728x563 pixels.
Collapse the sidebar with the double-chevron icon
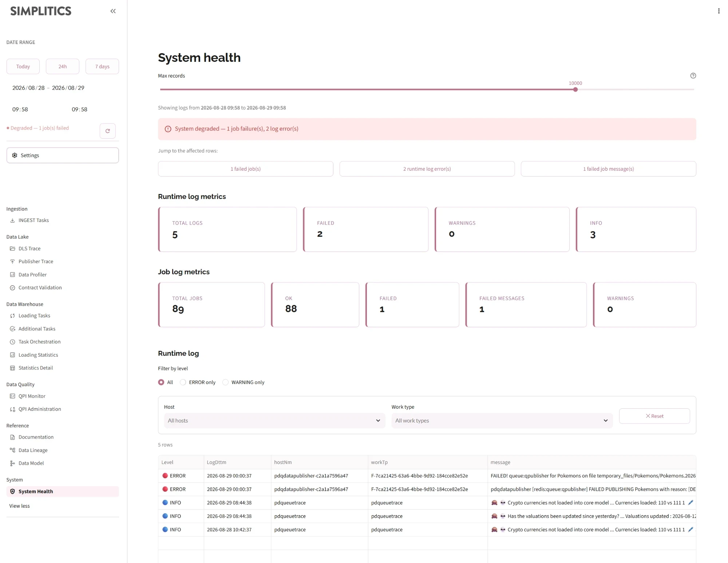point(113,11)
